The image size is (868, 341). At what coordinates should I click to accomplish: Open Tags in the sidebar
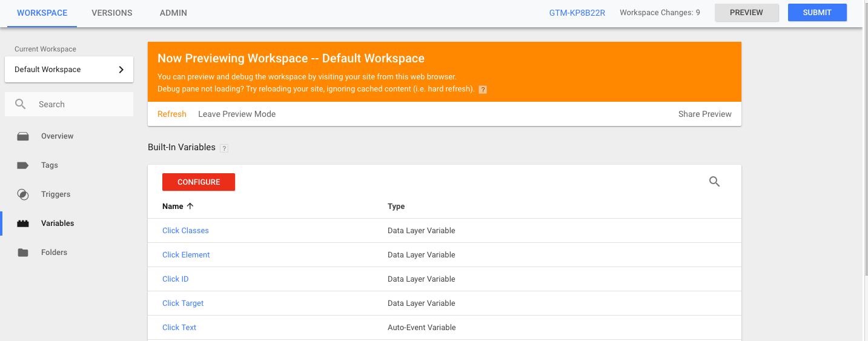(50, 165)
